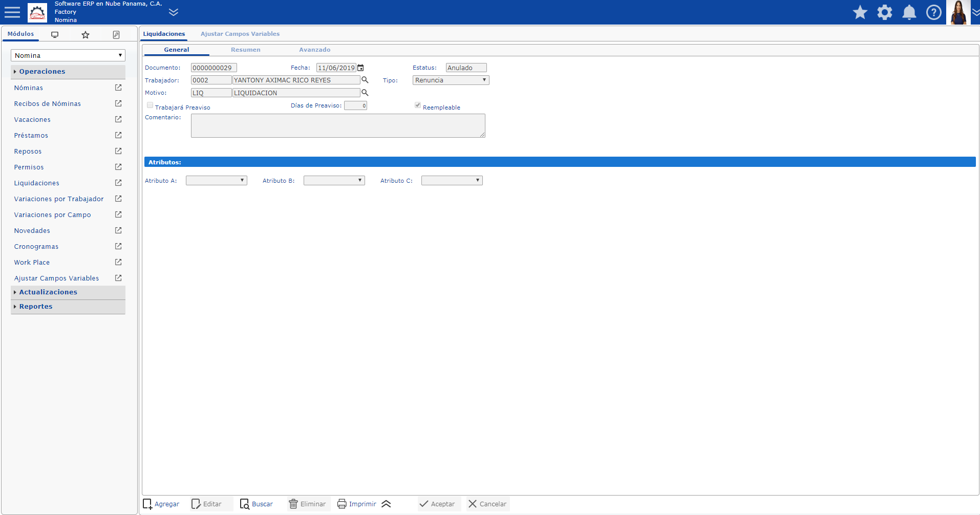Click the help question mark icon

click(933, 12)
